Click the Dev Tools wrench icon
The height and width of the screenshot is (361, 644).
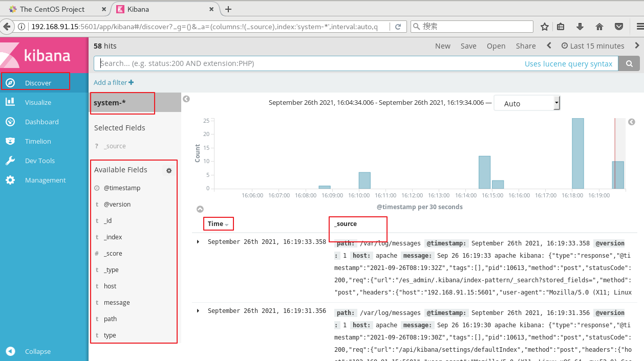(10, 161)
